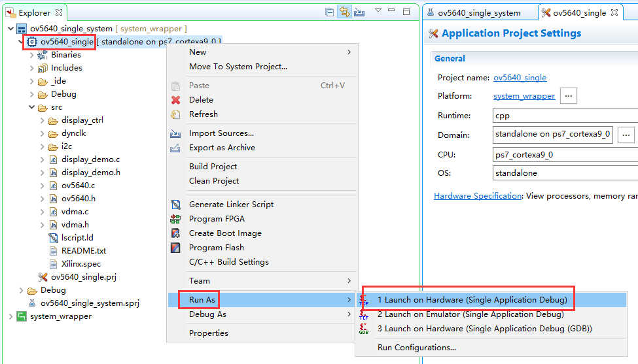
Task: Close the Explorer view tab
Action: point(59,12)
